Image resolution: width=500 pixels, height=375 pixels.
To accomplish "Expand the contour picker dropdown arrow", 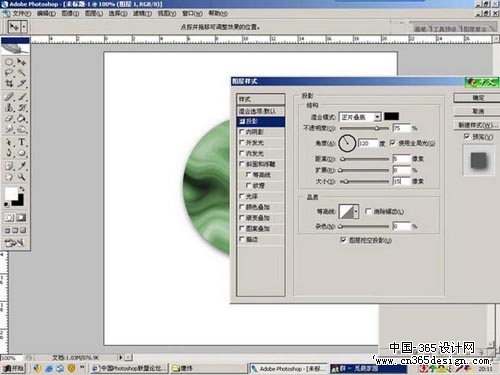I will (356, 211).
